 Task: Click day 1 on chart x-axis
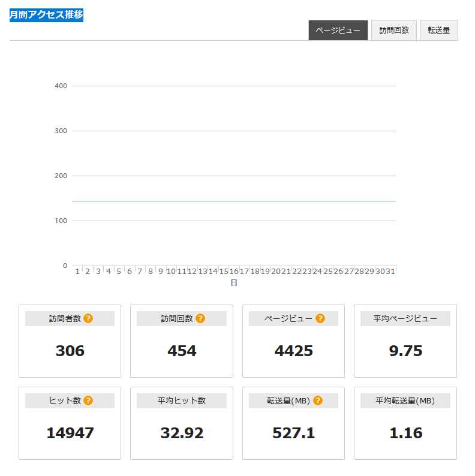click(77, 272)
